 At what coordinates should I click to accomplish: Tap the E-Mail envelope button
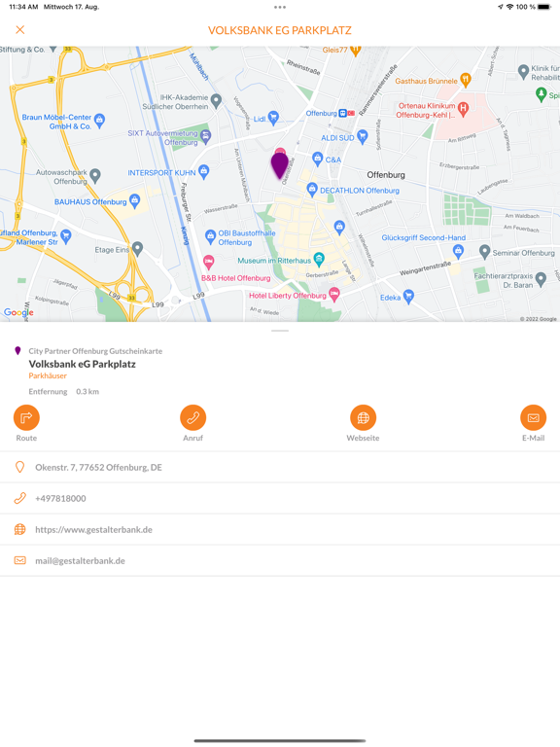pyautogui.click(x=533, y=417)
